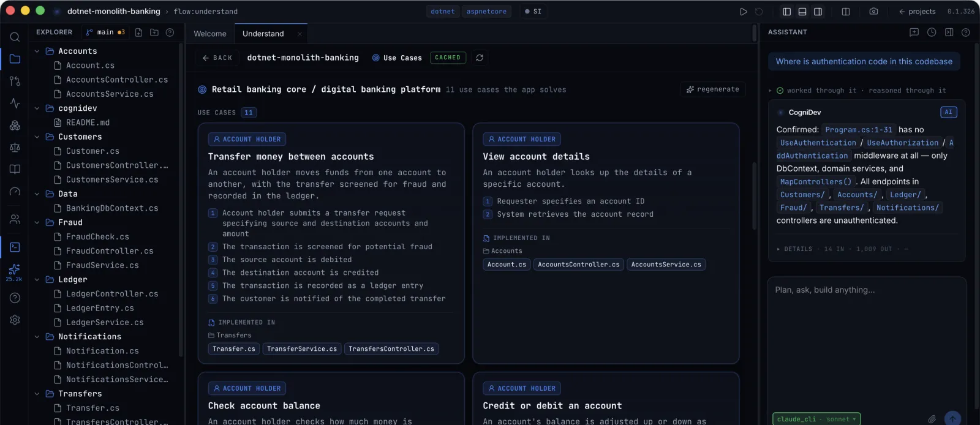Attach a file with the paperclip icon
This screenshot has width=980, height=425.
point(932,419)
